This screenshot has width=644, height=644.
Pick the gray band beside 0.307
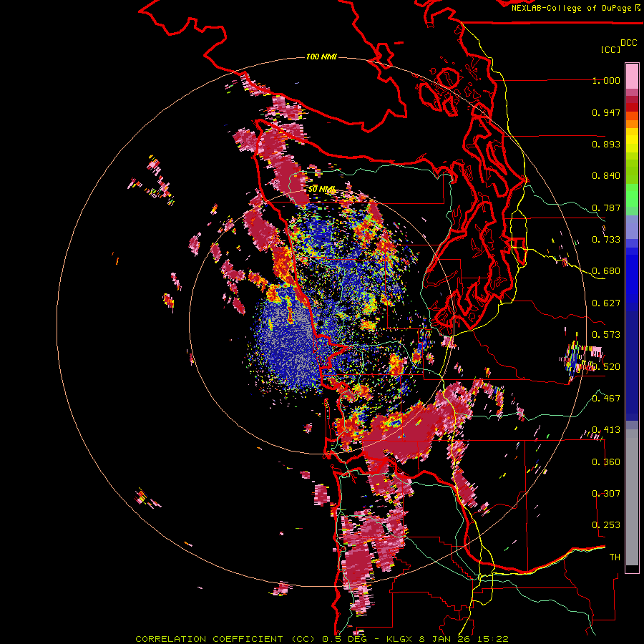(x=632, y=497)
